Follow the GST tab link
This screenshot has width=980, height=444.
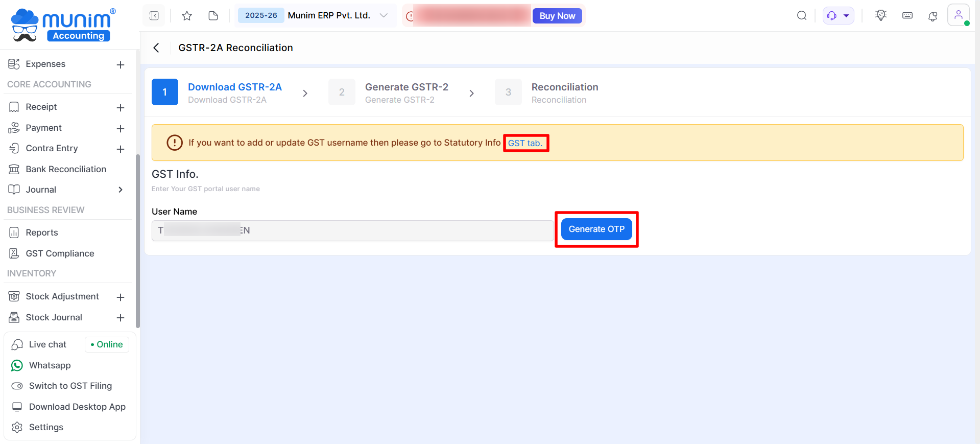click(x=525, y=143)
